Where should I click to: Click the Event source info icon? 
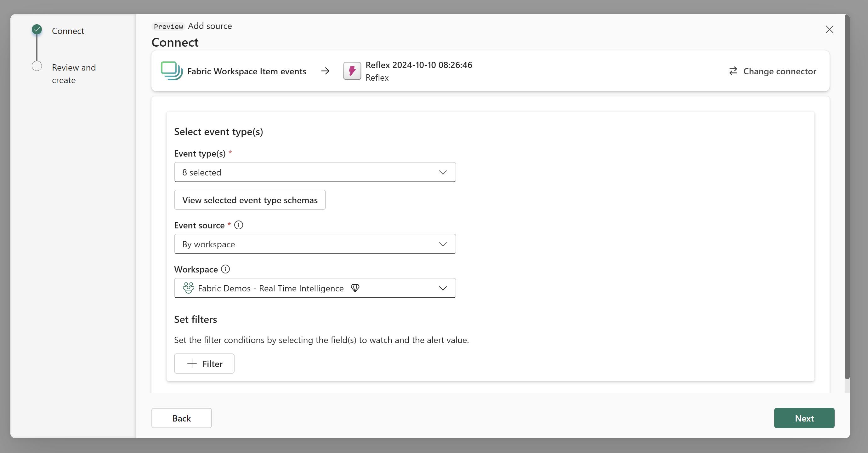click(x=239, y=225)
